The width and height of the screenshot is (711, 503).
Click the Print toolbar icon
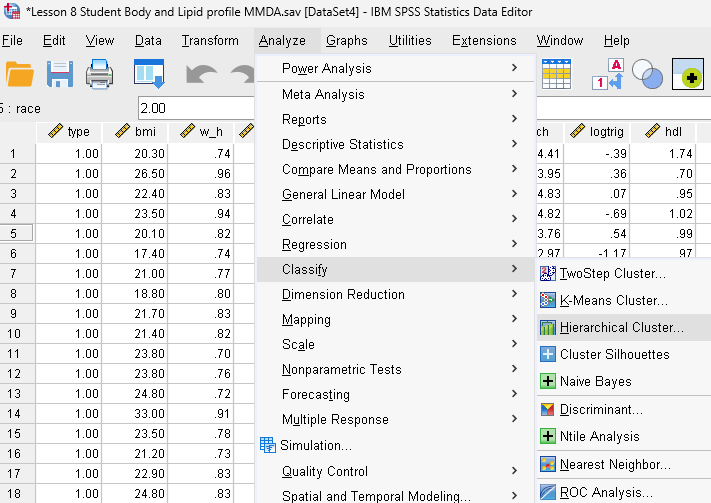point(101,74)
